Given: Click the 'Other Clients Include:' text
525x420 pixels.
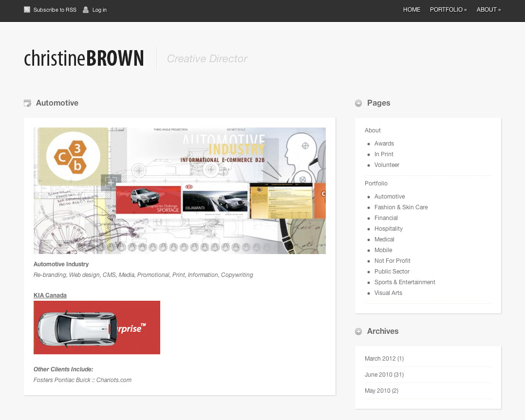Looking at the screenshot, I should coord(63,369).
